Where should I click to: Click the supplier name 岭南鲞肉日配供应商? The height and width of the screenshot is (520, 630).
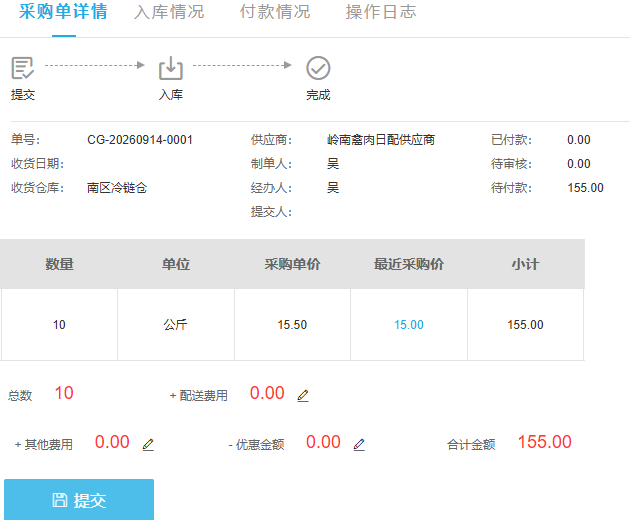[381, 140]
